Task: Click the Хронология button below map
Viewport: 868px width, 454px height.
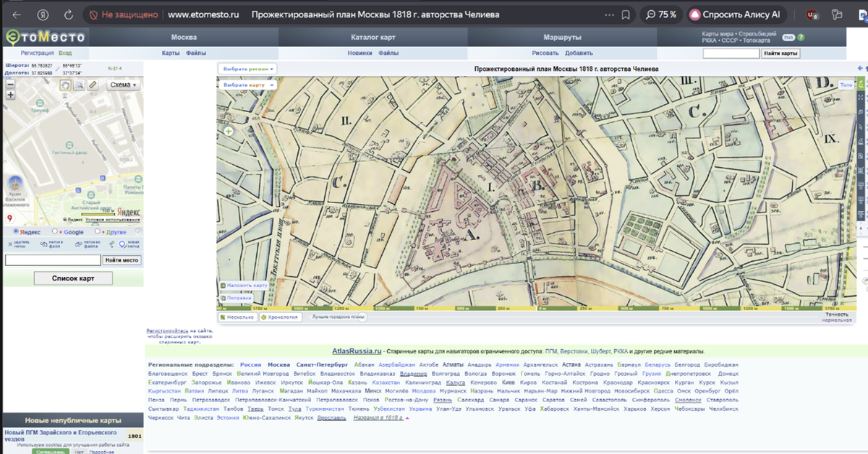Action: tap(280, 317)
